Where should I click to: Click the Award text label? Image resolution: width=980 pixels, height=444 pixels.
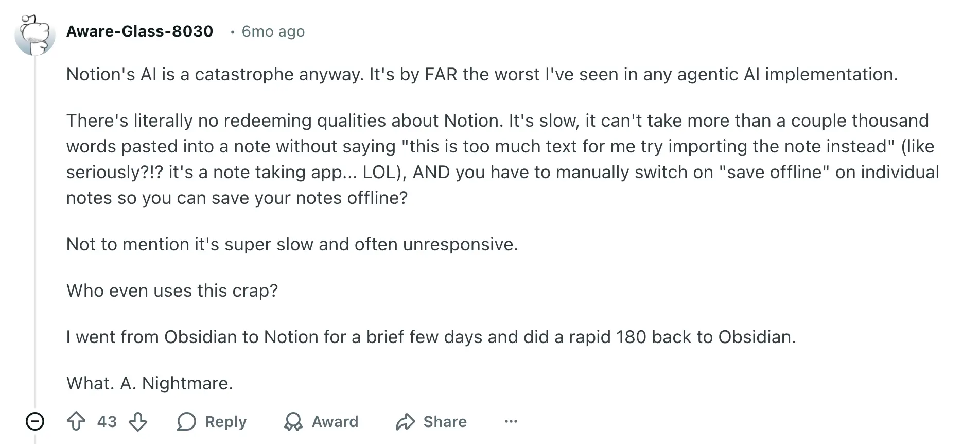[x=335, y=421]
